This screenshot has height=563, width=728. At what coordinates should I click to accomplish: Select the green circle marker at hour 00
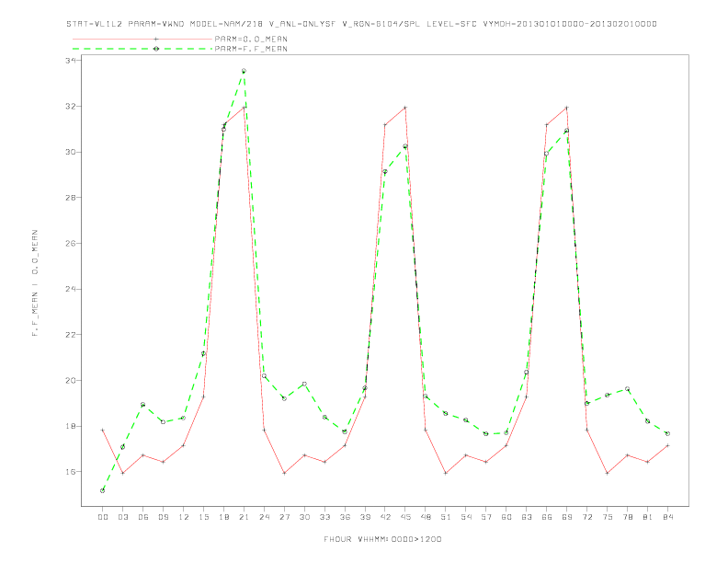click(x=103, y=490)
